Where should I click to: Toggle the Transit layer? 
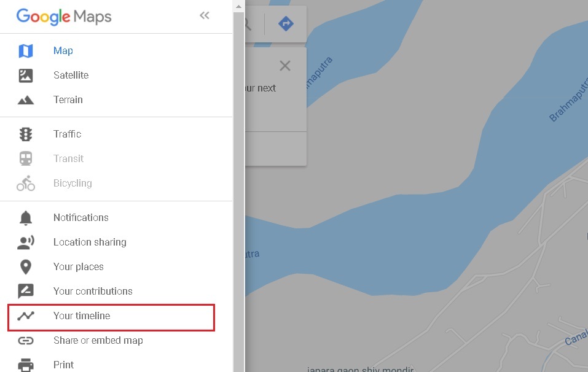68,159
